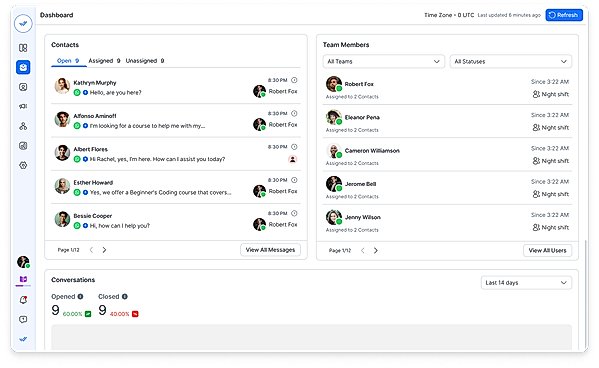Open the purple book guide icon
This screenshot has height=368, width=599.
pos(23,279)
